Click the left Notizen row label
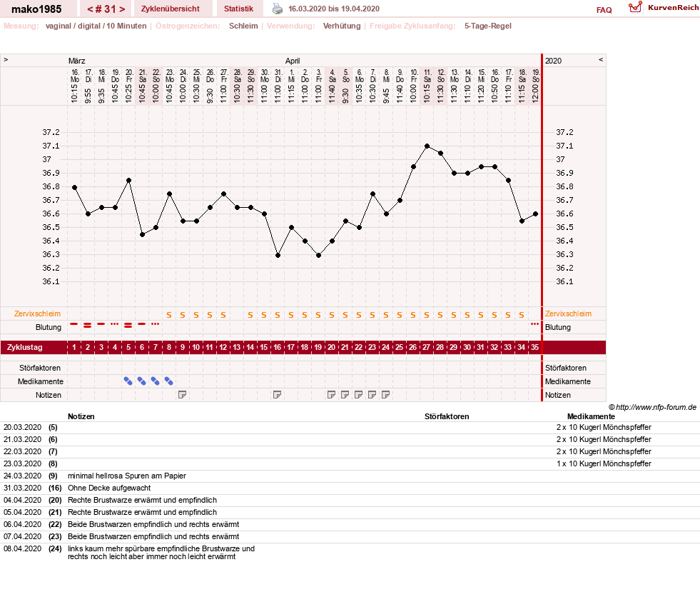Viewport: 700px width, 597px height. 49,395
